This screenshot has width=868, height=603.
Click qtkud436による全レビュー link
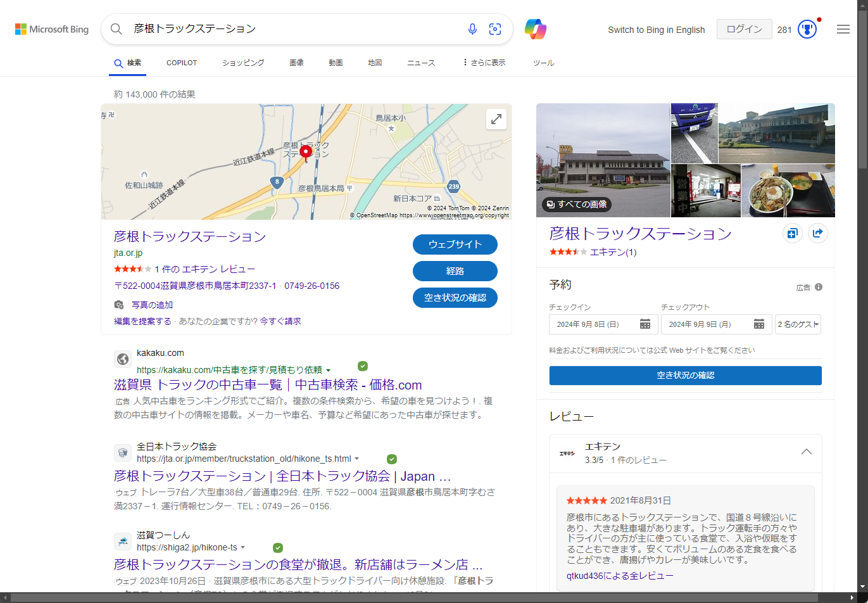(620, 576)
